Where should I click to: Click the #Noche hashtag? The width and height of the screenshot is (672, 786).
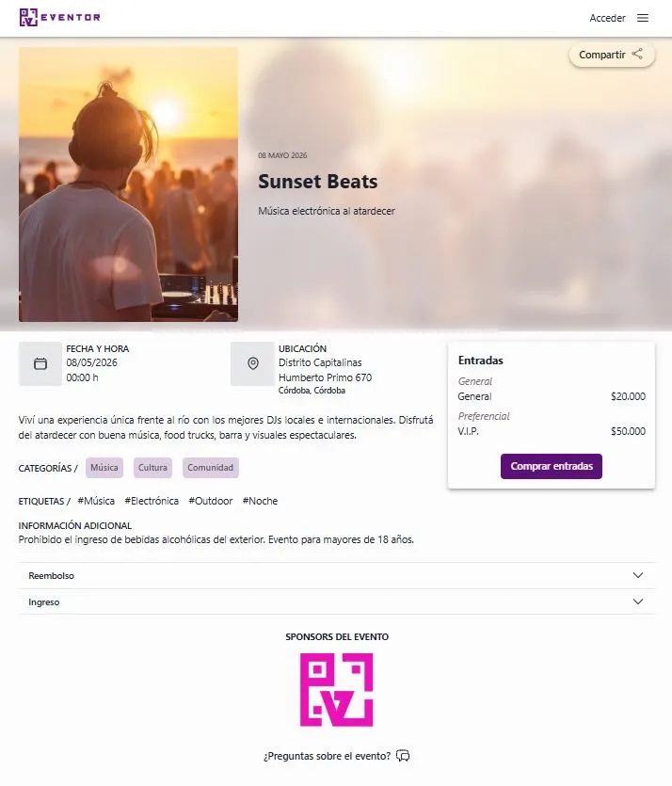[x=260, y=501]
